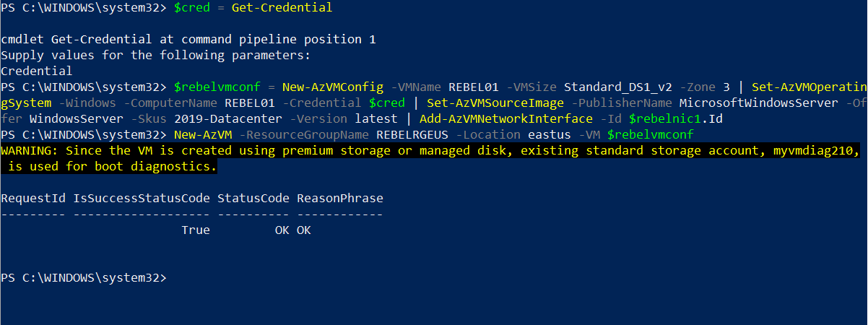This screenshot has width=868, height=325.
Task: Click the IsSuccessStatusCode column header
Action: point(142,198)
